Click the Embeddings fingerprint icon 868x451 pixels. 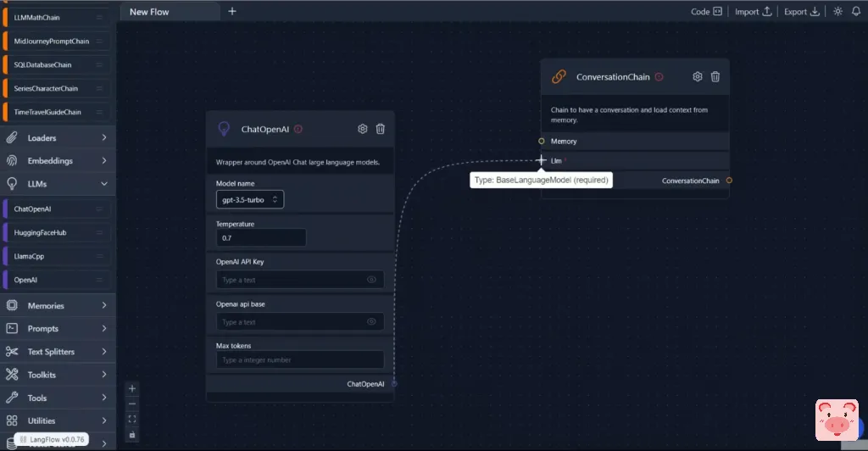point(12,160)
